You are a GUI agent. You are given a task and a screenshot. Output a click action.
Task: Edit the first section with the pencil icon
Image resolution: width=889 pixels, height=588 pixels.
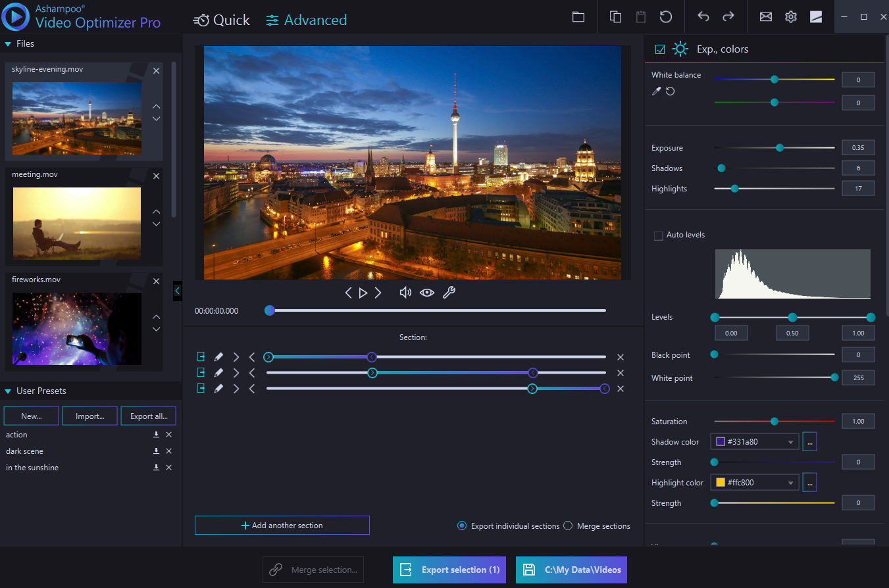point(218,356)
